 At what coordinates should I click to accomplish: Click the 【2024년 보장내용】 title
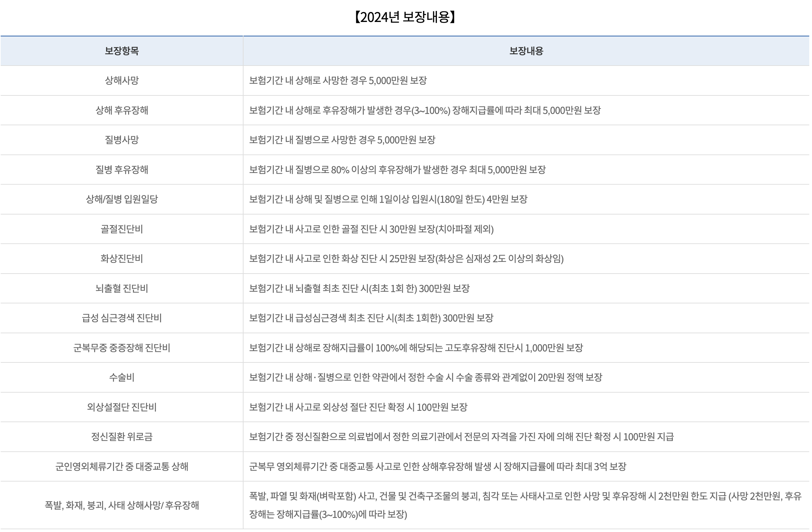click(405, 17)
